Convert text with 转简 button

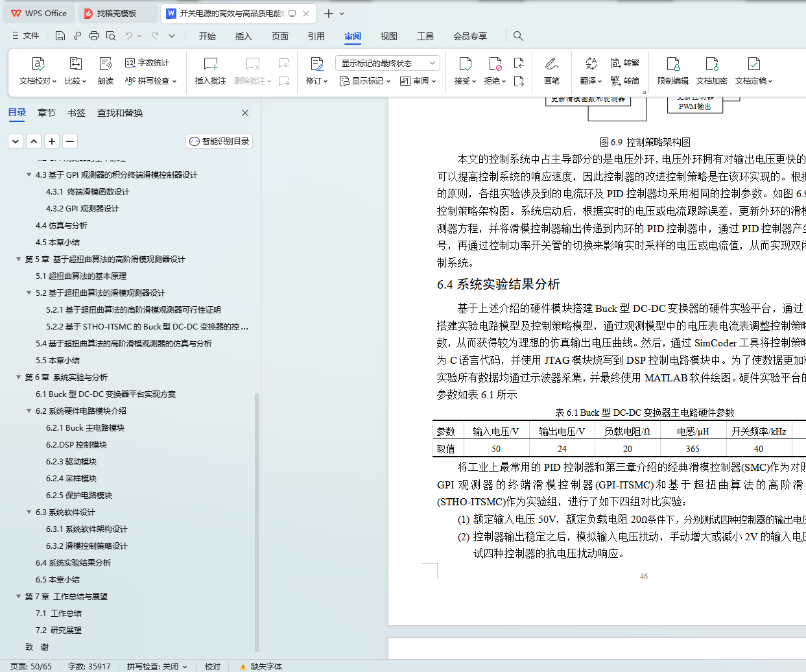point(624,81)
